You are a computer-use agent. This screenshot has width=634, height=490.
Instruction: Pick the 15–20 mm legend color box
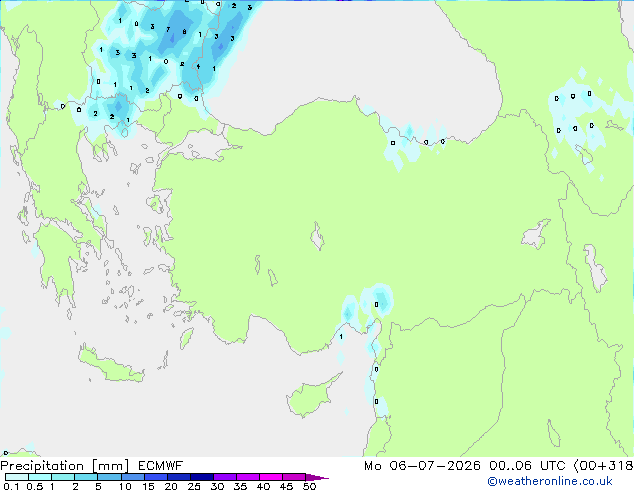(x=156, y=477)
